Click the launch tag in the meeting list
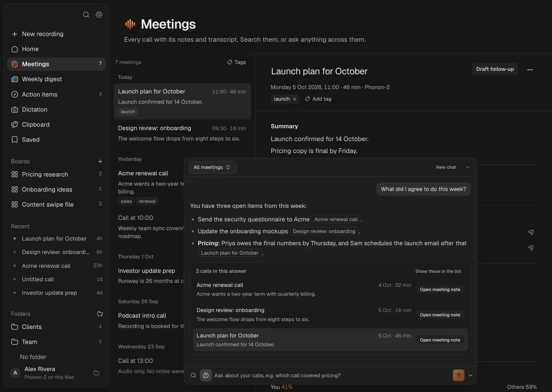Viewport: 552px width, 392px height. (128, 112)
